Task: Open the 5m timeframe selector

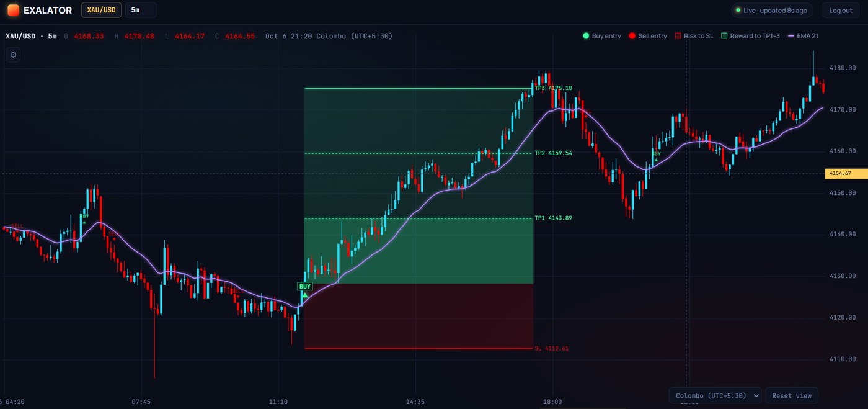Action: (141, 10)
